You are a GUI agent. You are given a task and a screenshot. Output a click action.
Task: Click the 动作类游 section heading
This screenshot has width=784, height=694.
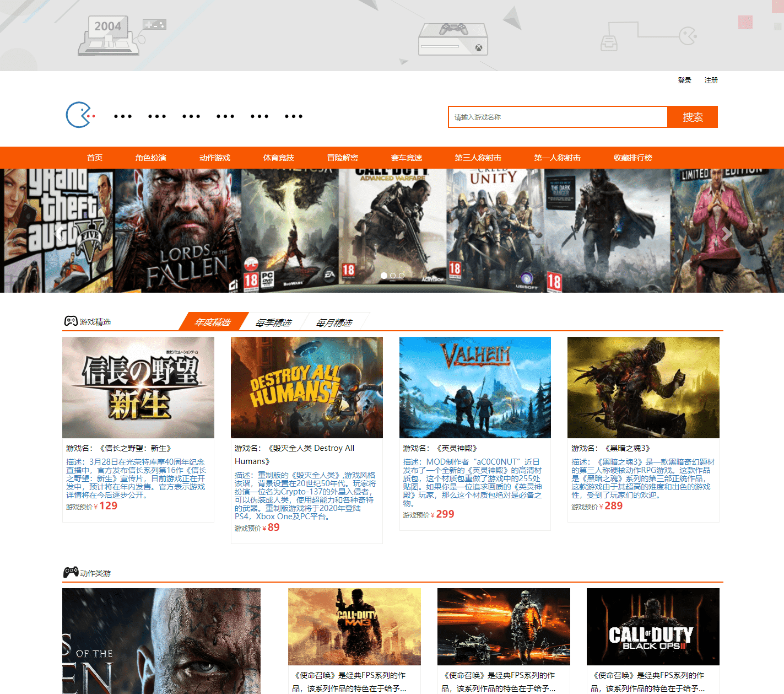click(95, 573)
